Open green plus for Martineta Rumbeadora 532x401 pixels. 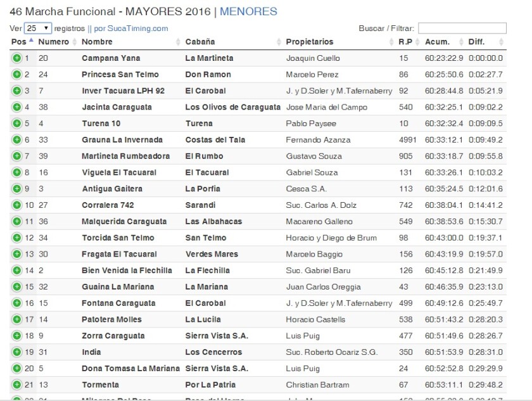click(x=16, y=156)
